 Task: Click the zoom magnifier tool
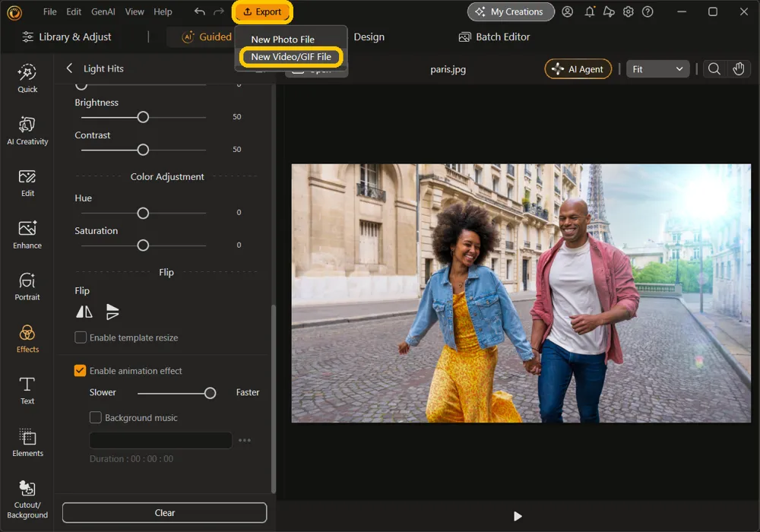714,69
